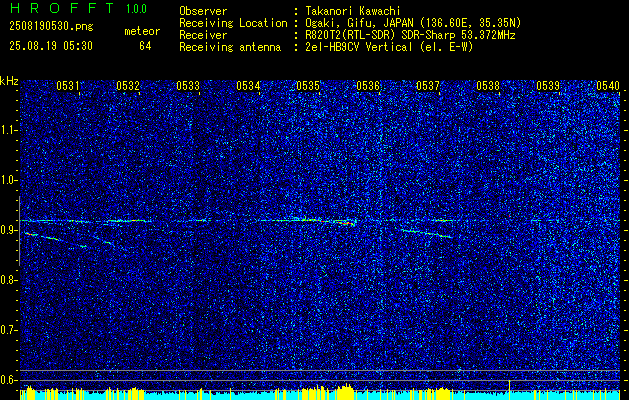Click the 0531 time marker

tap(68, 86)
